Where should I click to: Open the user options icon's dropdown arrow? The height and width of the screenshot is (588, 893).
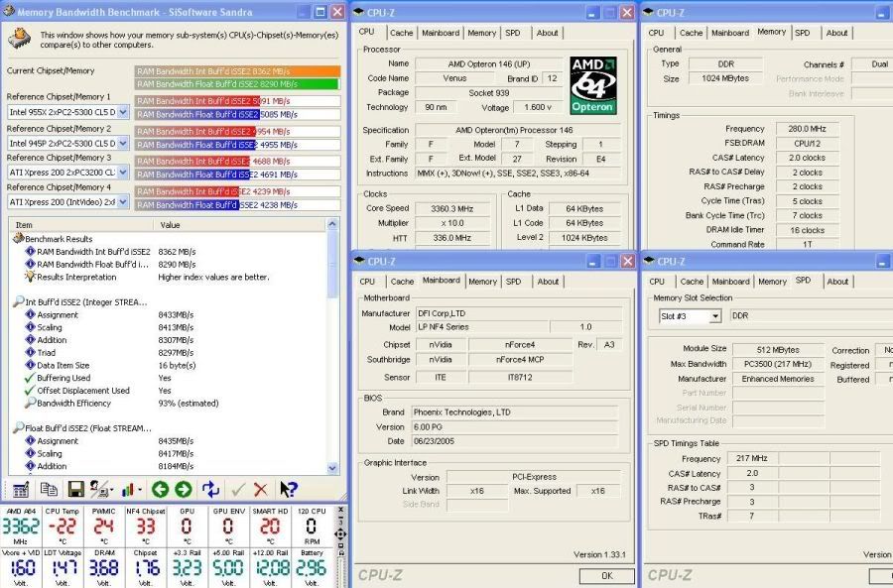pos(111,490)
